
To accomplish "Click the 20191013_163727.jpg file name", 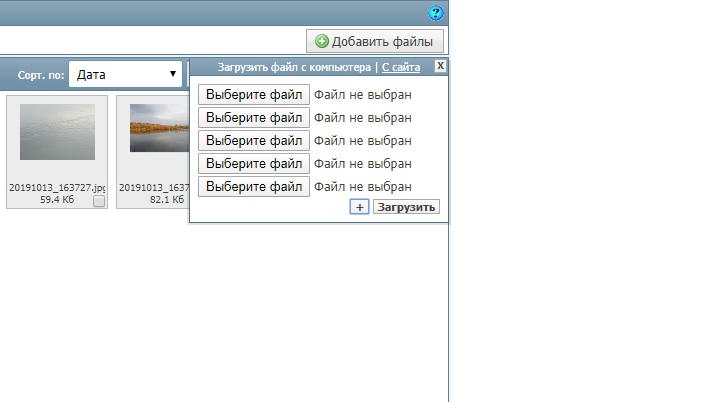I will 57,188.
